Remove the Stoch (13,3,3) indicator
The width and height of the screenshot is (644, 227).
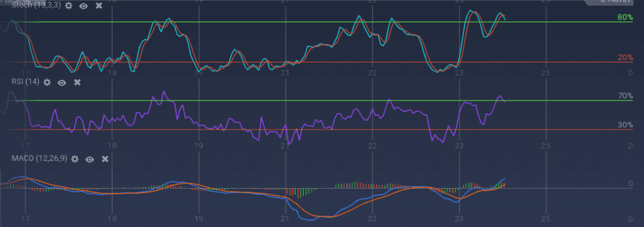[99, 6]
